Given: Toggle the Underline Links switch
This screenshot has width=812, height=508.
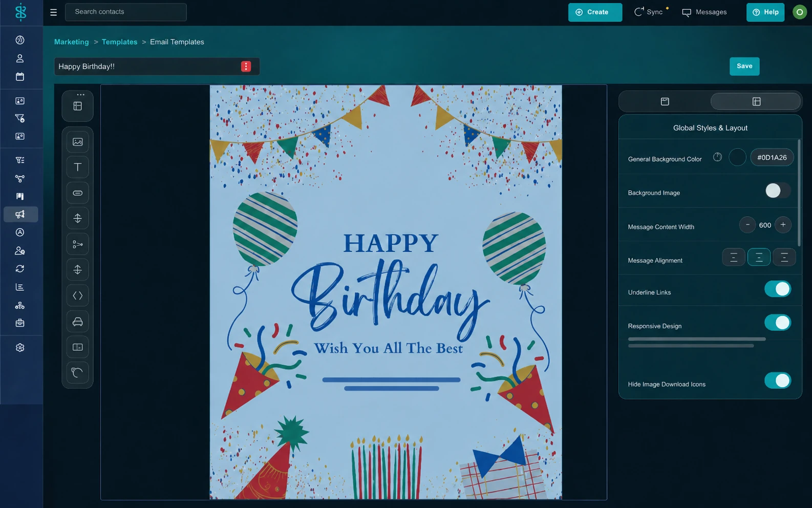Looking at the screenshot, I should pyautogui.click(x=778, y=289).
